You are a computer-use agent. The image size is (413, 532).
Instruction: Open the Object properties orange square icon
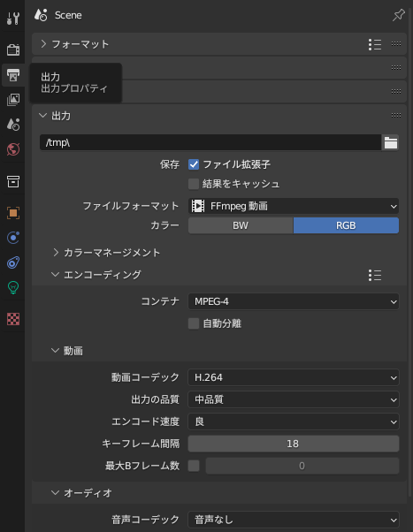tap(13, 213)
